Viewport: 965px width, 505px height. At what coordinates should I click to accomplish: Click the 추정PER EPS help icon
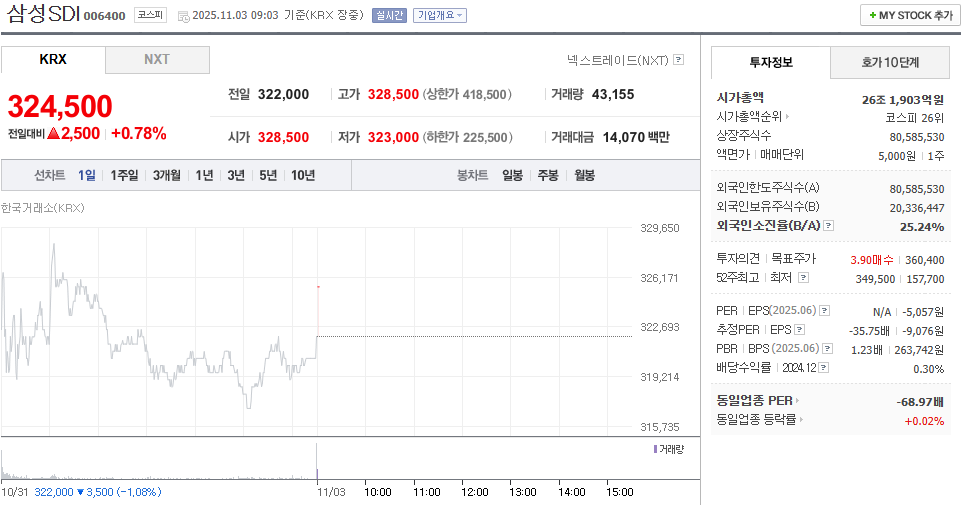click(801, 329)
